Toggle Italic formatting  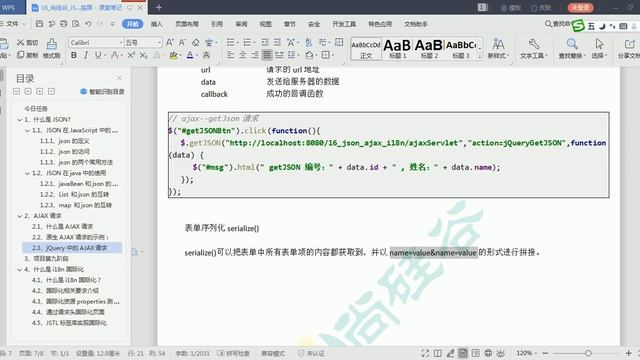pyautogui.click(x=86, y=55)
